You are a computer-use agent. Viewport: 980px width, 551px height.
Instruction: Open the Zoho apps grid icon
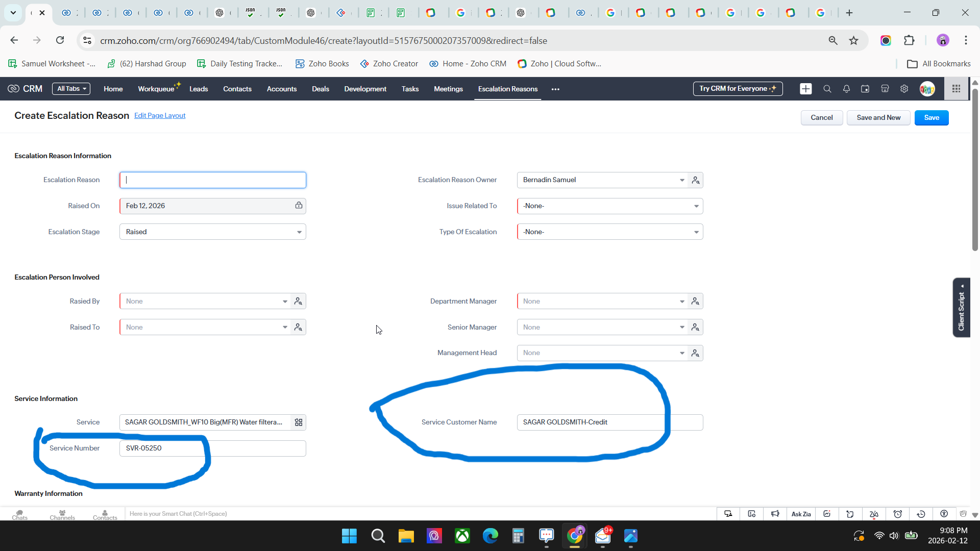point(956,89)
